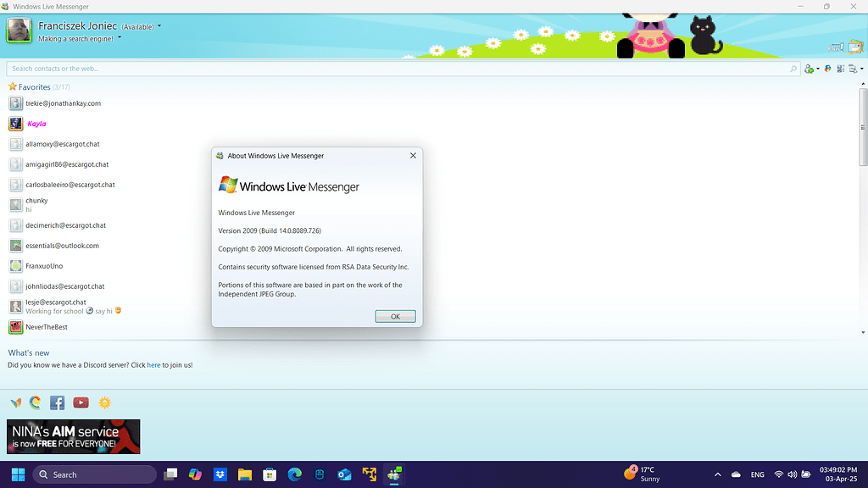Click the Plus! icon near top right
The width and height of the screenshot is (868, 488).
(836, 47)
